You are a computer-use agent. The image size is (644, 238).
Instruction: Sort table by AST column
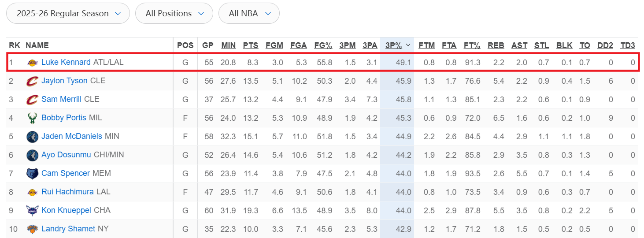point(519,45)
